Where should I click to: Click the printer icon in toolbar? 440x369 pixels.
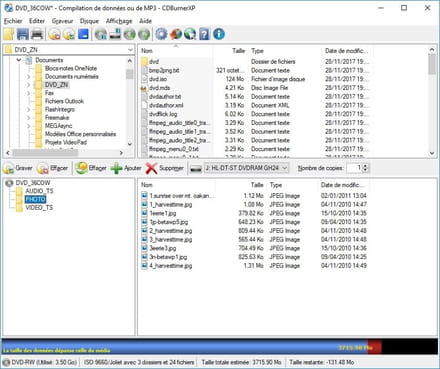(x=37, y=34)
